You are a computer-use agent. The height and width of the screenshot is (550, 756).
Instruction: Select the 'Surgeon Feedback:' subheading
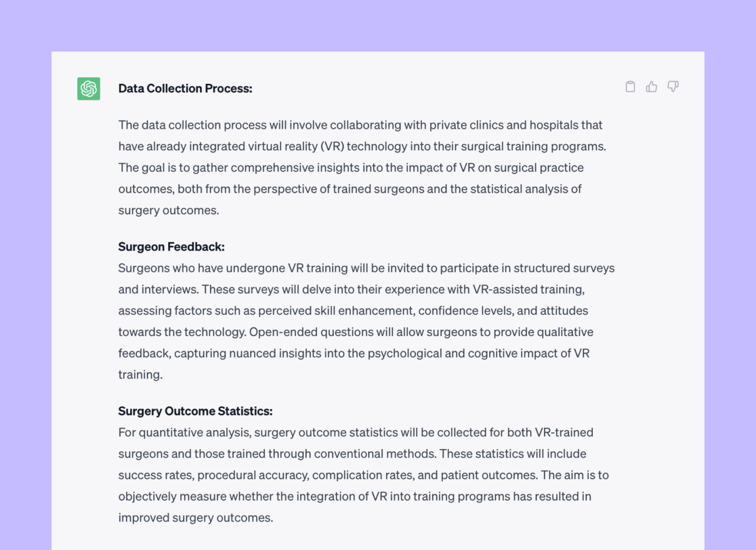171,246
